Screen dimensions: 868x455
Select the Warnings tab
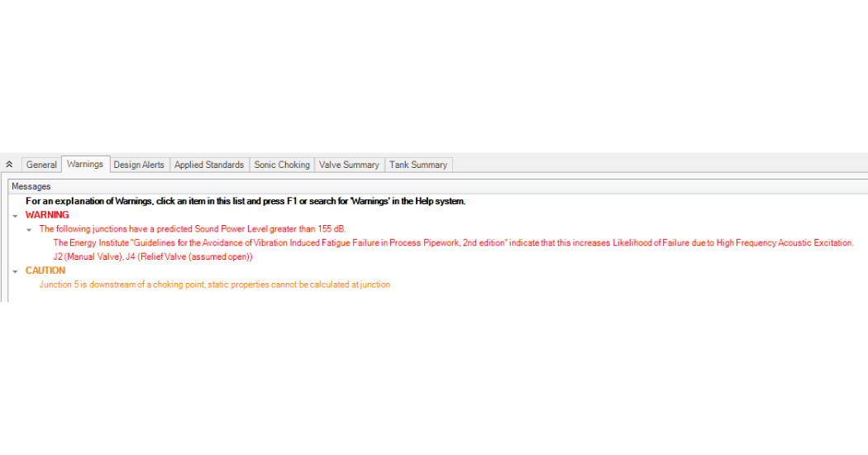point(85,164)
